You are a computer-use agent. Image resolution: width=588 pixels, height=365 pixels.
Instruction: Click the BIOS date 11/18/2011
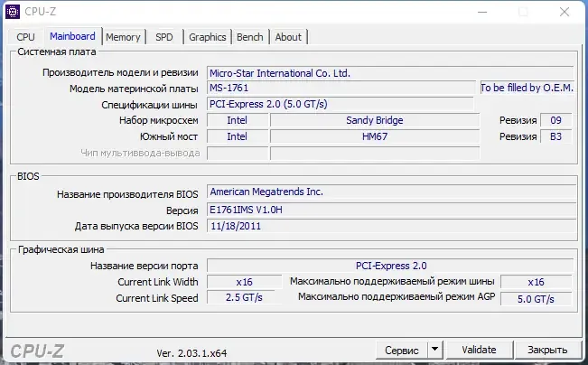pos(391,226)
